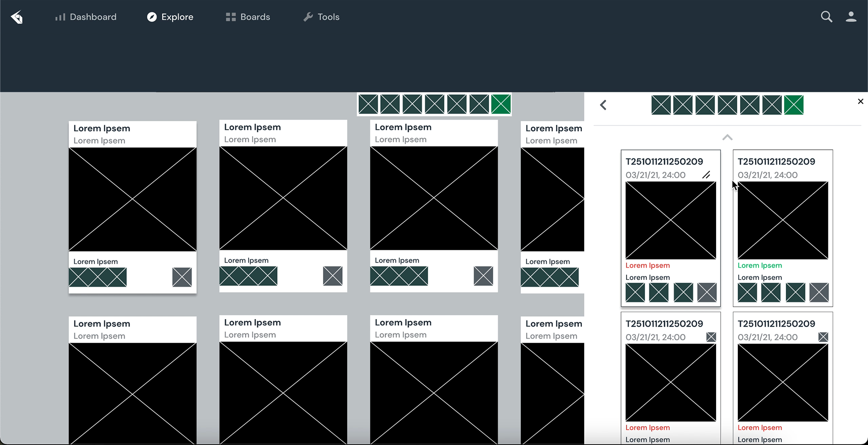Select third dark icon in main filter strip
The height and width of the screenshot is (445, 868).
pos(412,104)
